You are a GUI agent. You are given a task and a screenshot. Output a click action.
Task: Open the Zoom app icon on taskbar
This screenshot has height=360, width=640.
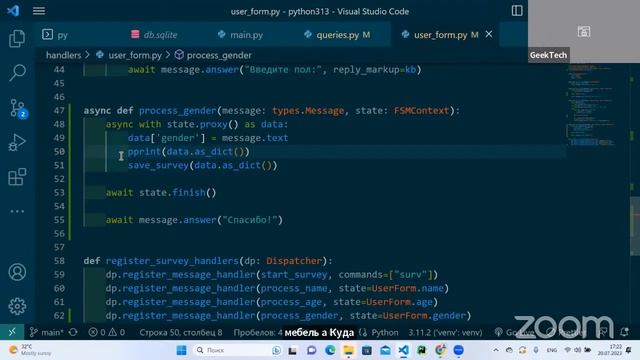458,350
